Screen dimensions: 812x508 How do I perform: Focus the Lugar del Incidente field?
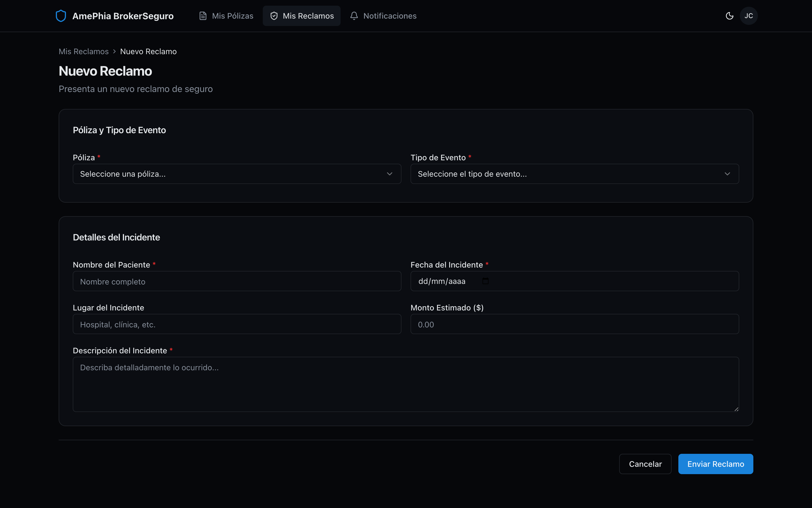(237, 324)
